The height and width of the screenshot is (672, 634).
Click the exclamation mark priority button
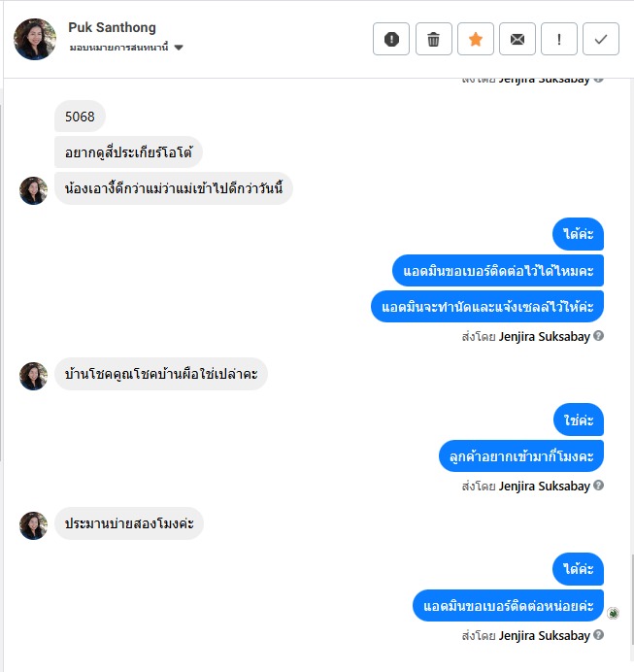click(559, 39)
